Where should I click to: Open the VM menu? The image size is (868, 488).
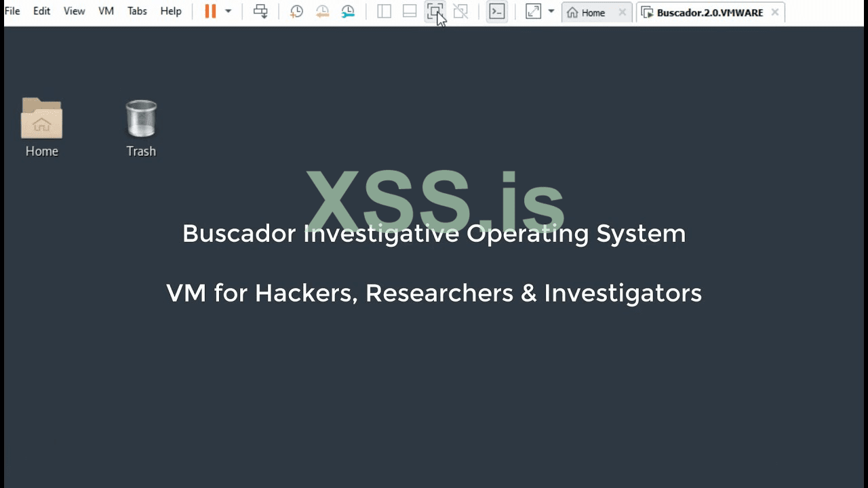click(x=106, y=12)
